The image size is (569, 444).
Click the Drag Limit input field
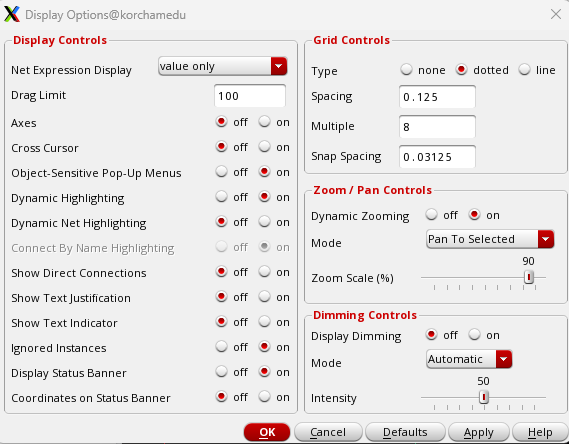tap(250, 96)
